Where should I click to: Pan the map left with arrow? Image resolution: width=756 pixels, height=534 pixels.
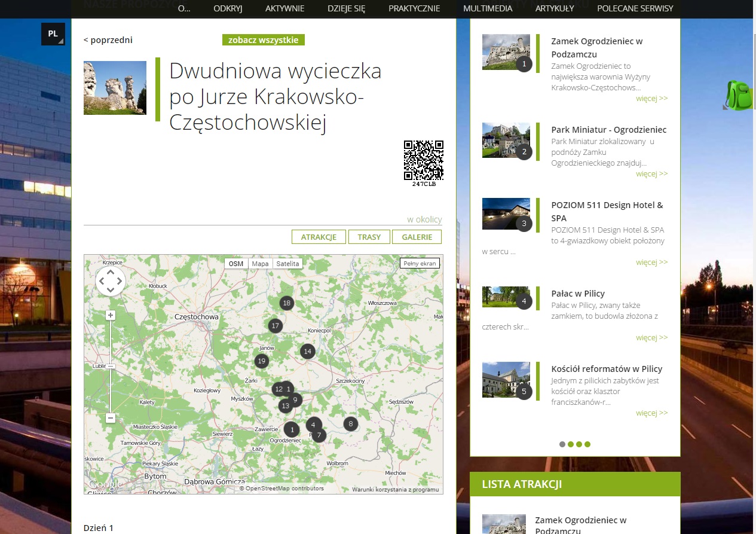click(102, 281)
